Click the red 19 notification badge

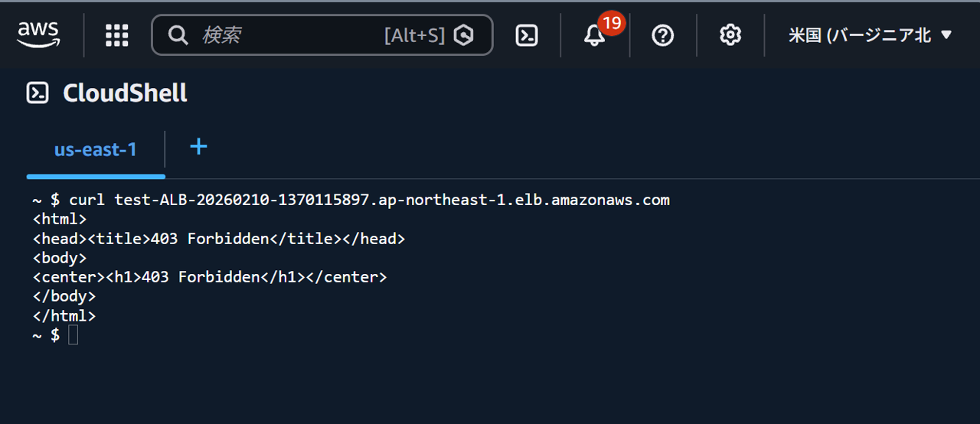point(611,24)
